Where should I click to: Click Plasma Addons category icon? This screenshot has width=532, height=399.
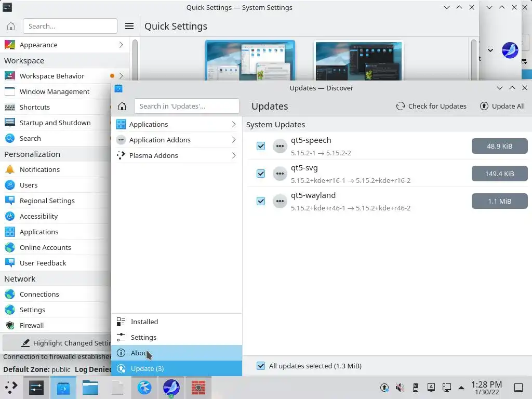click(121, 155)
